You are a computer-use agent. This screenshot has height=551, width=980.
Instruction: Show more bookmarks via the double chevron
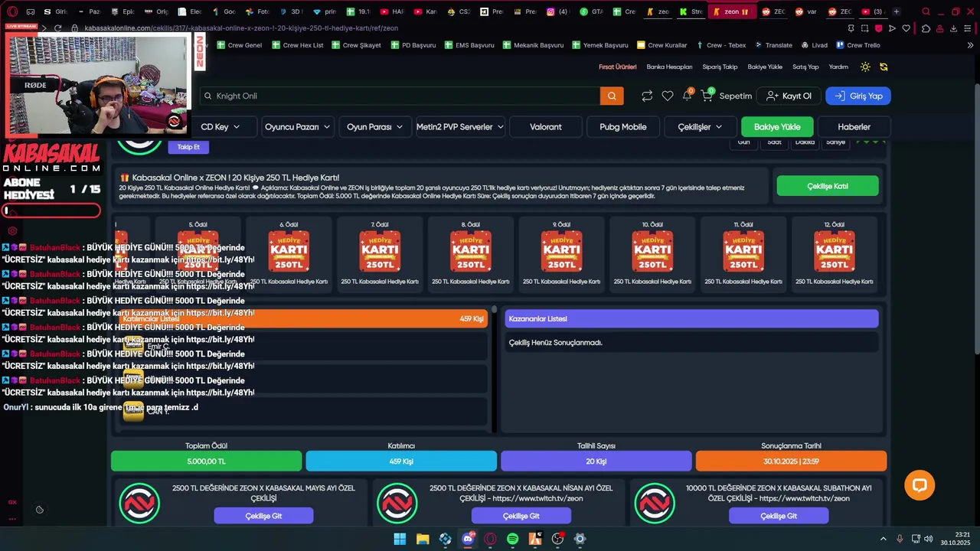971,45
